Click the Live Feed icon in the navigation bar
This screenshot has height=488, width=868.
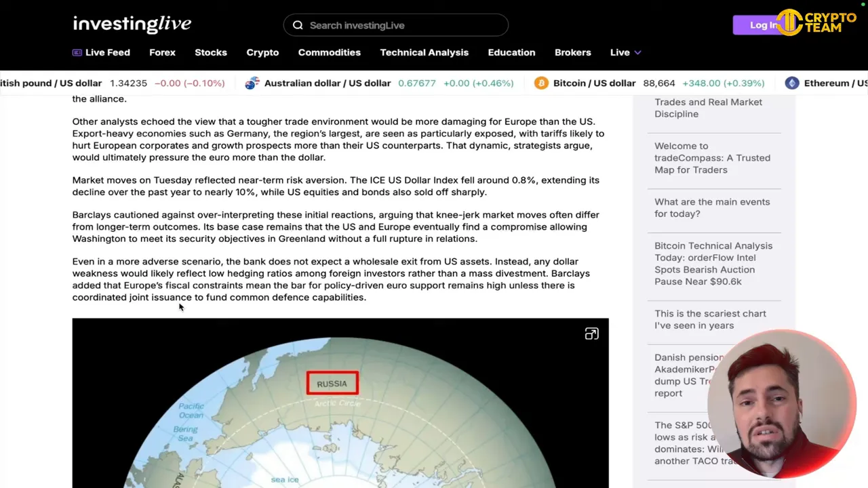tap(77, 52)
